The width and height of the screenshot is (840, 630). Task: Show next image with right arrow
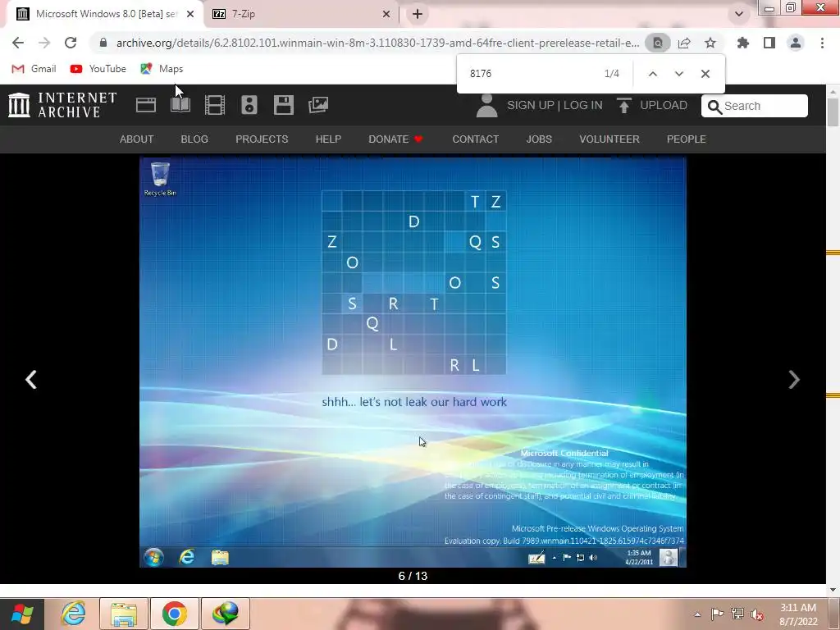(x=794, y=379)
